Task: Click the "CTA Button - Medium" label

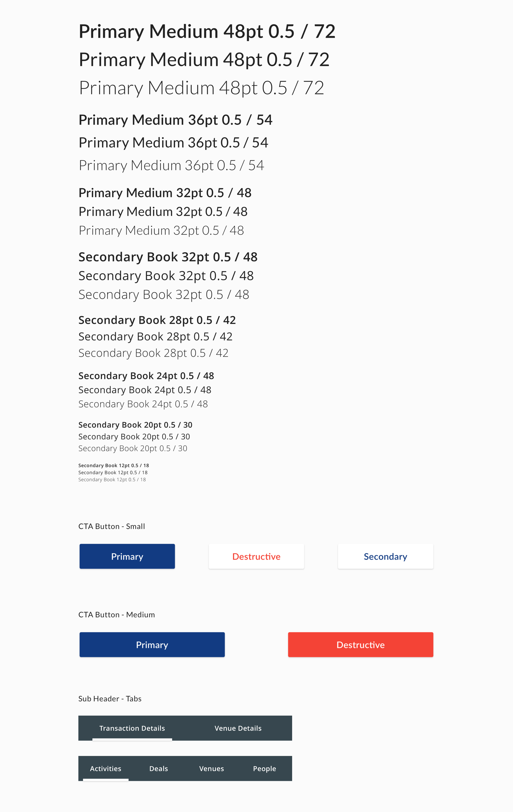Action: coord(116,615)
